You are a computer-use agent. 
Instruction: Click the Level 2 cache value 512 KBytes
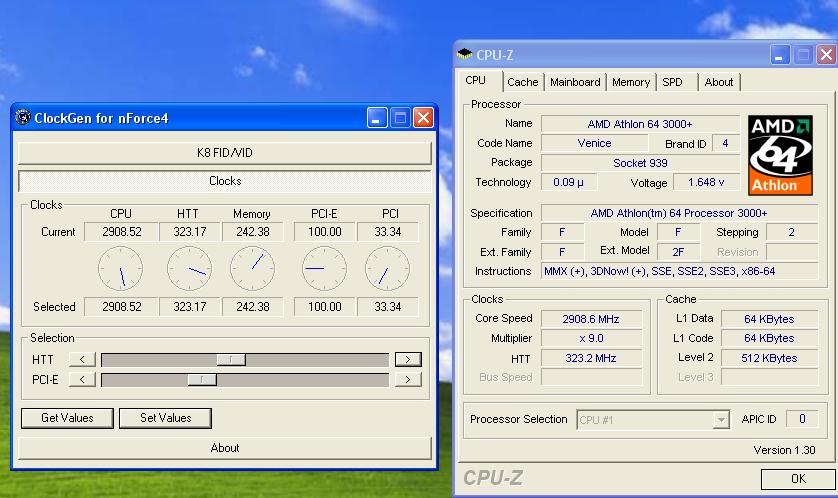point(769,358)
